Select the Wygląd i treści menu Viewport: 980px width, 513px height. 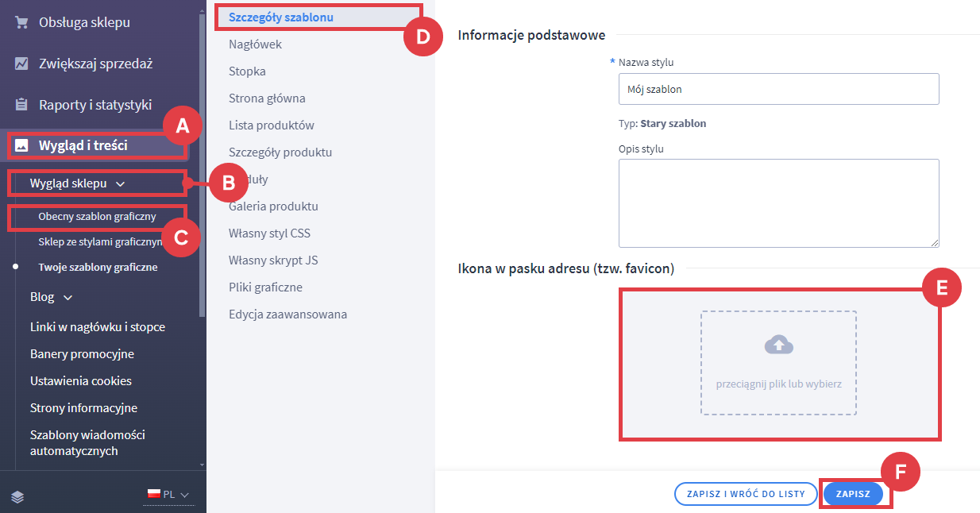pyautogui.click(x=83, y=145)
